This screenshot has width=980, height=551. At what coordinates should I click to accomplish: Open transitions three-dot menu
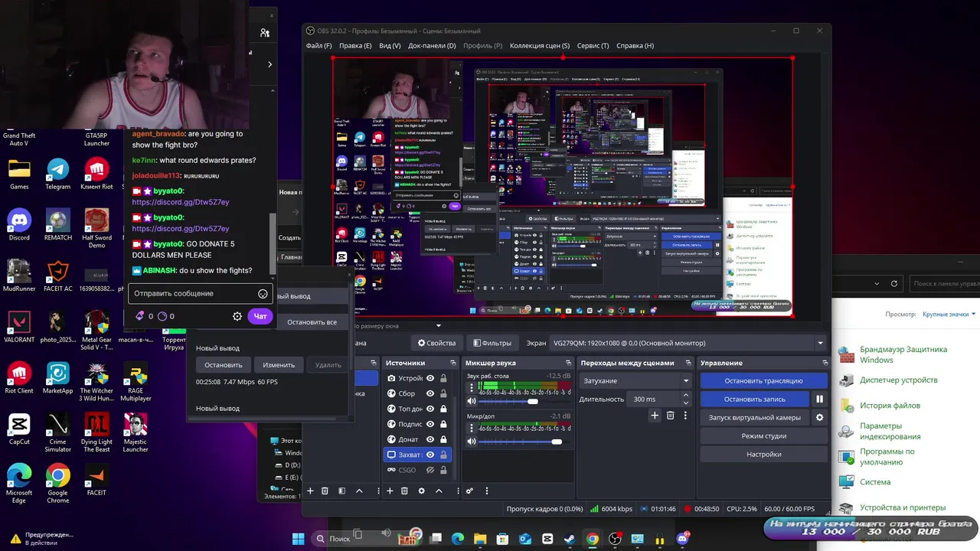coord(686,415)
